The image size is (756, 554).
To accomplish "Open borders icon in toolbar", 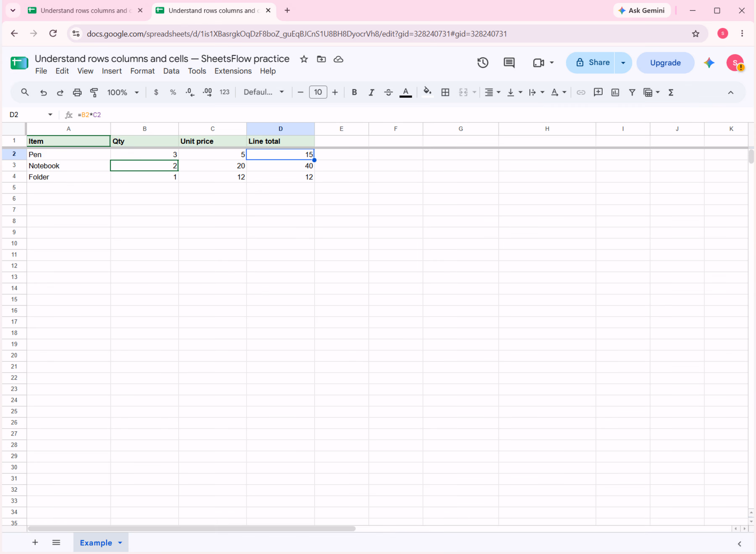I will pyautogui.click(x=445, y=92).
